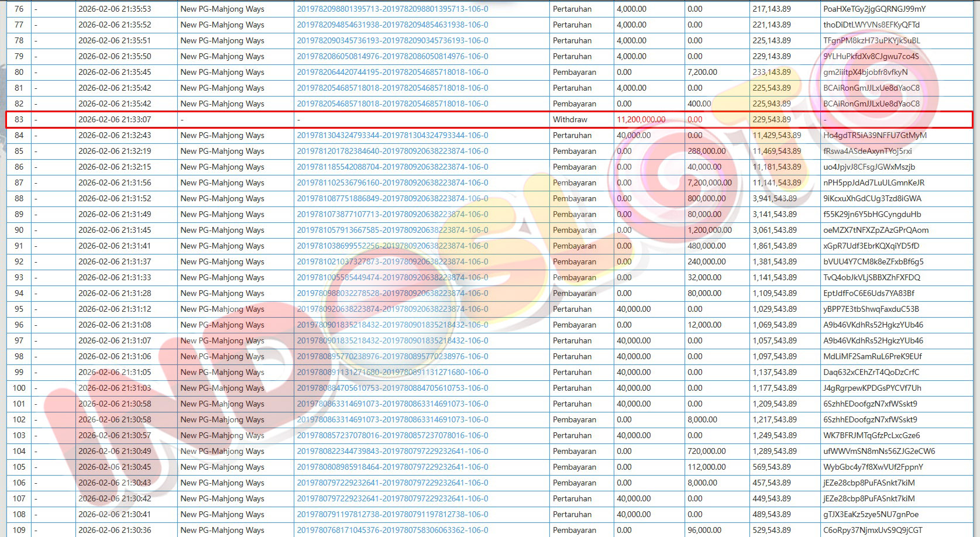Select the 7,200,000.00 payout cell in row 87

click(709, 183)
